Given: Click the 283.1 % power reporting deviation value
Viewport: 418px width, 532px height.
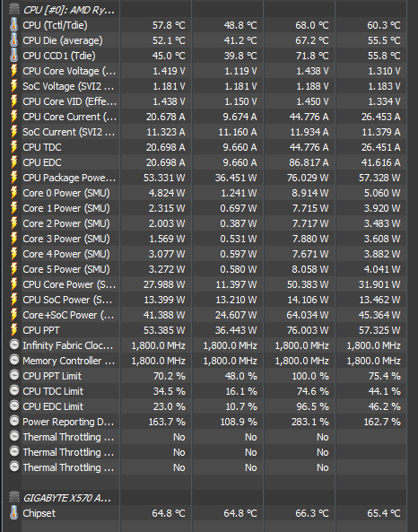Looking at the screenshot, I should click(x=310, y=422).
